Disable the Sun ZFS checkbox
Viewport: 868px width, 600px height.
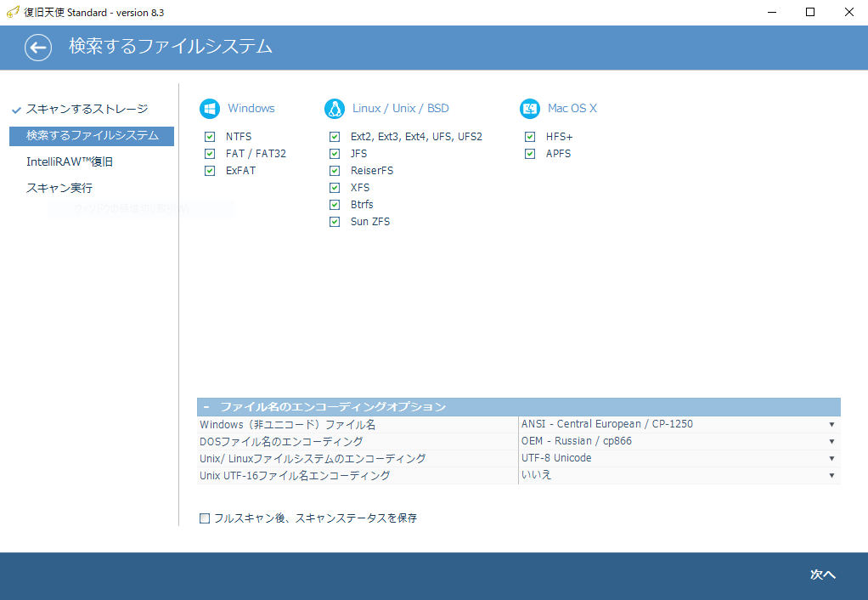335,222
